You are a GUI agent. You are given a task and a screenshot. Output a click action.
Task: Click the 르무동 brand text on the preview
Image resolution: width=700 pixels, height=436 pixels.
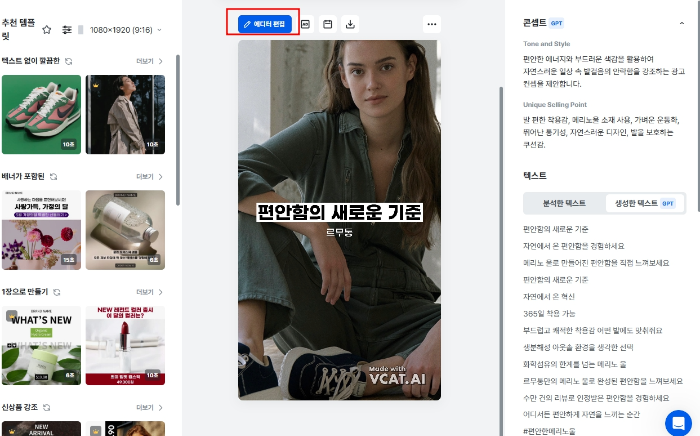pos(339,232)
